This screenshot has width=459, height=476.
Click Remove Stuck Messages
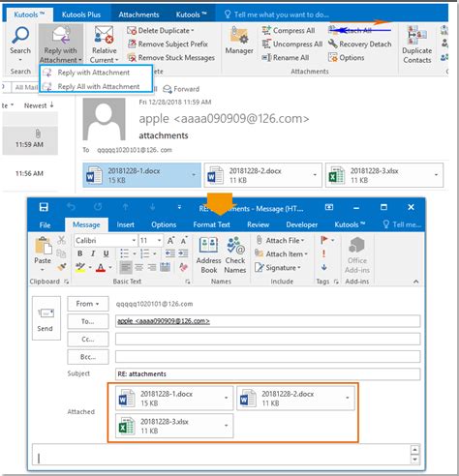[171, 58]
